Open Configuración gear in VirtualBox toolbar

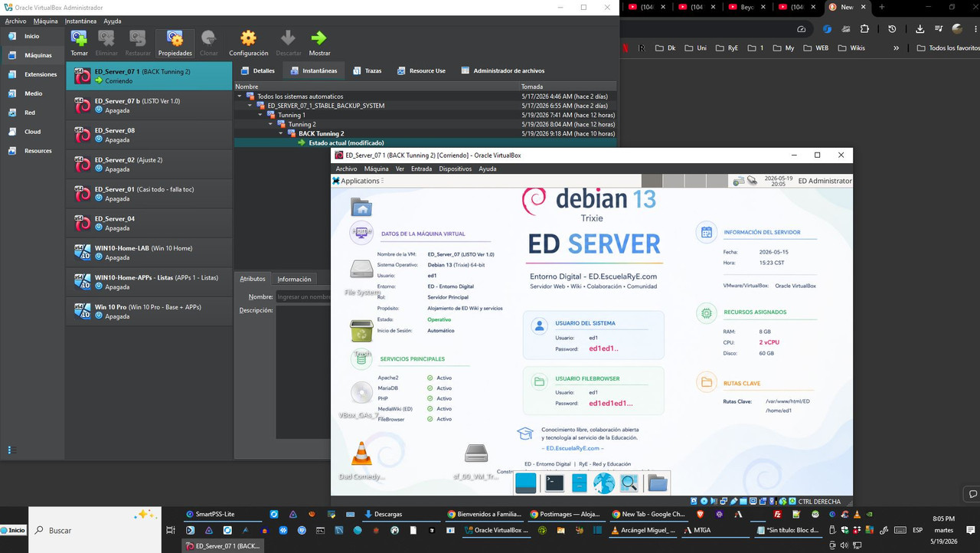point(248,43)
